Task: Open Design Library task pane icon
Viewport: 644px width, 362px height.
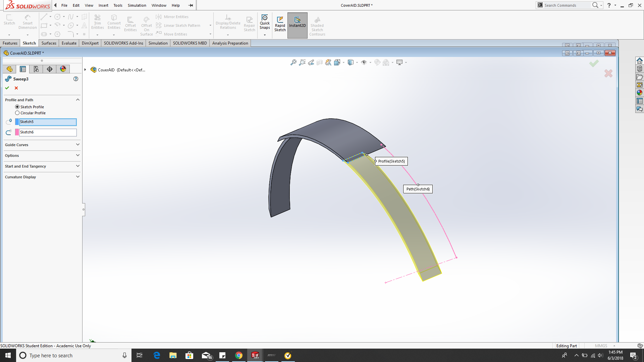Action: [640, 69]
